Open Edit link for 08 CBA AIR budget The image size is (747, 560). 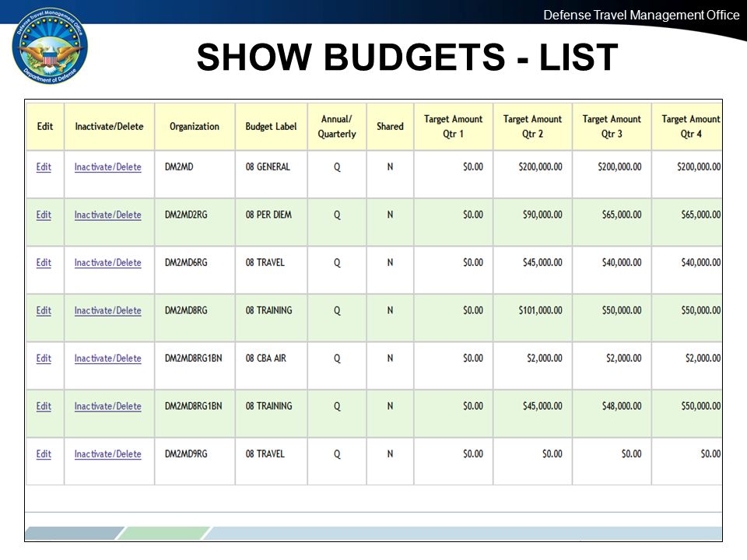point(44,359)
